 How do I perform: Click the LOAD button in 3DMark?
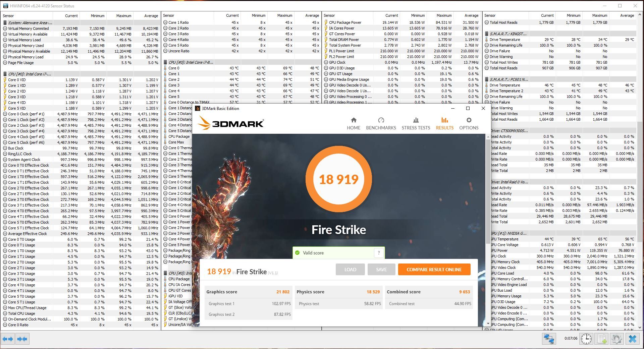pos(350,270)
